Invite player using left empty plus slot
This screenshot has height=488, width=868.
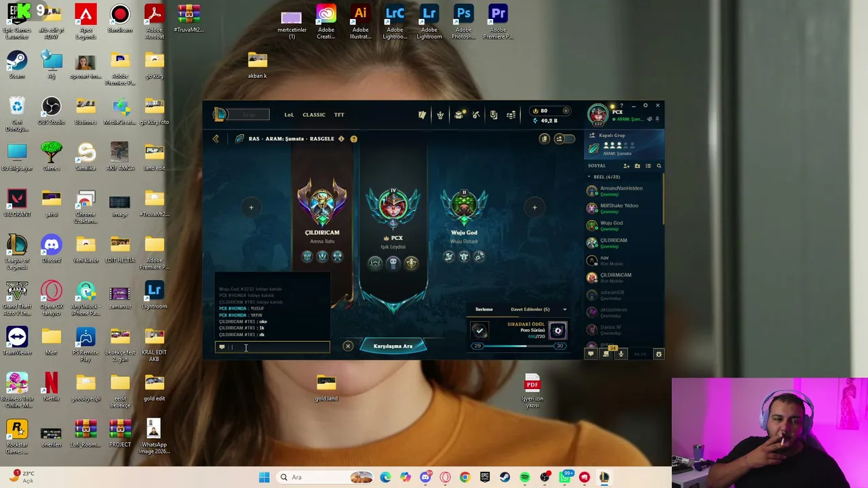251,207
